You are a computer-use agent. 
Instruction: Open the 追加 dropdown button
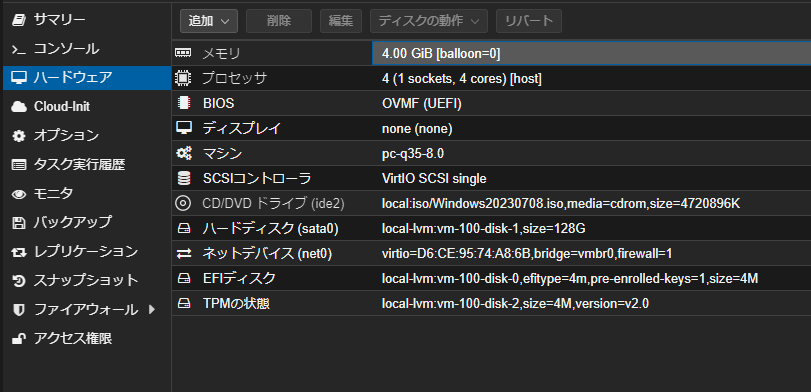209,21
